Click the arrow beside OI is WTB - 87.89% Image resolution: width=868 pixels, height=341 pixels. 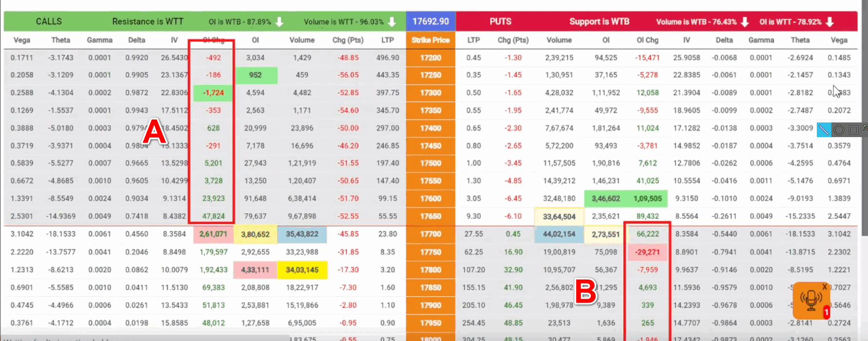[x=279, y=22]
